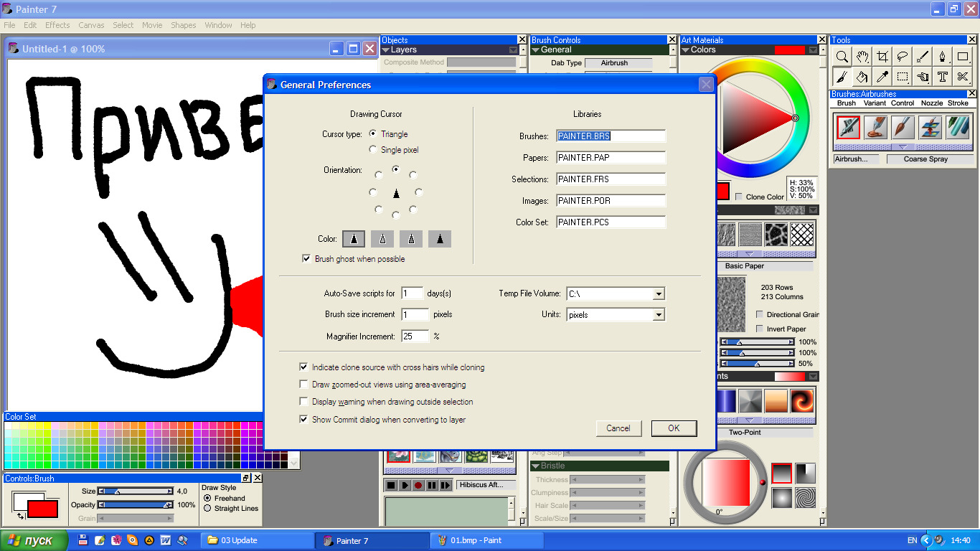Open the Effects menu

(57, 25)
